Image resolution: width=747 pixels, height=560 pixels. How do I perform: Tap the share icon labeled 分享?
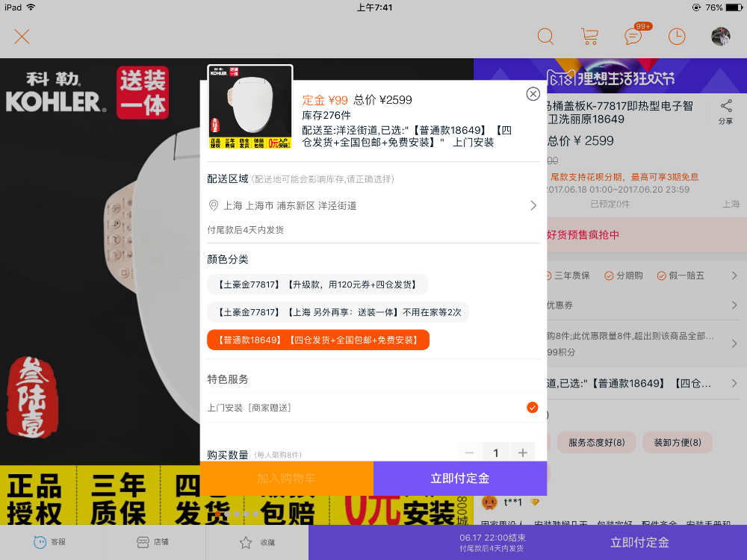coord(726,113)
